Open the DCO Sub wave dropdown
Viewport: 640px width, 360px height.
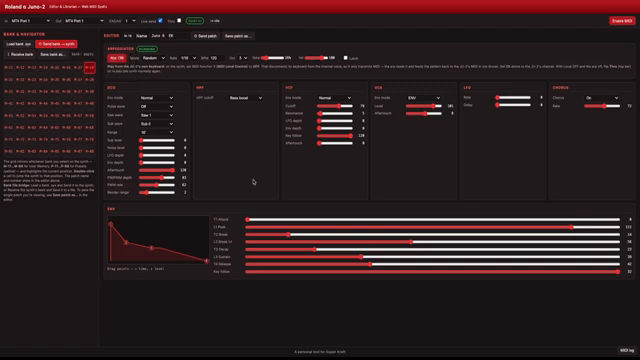[157, 124]
